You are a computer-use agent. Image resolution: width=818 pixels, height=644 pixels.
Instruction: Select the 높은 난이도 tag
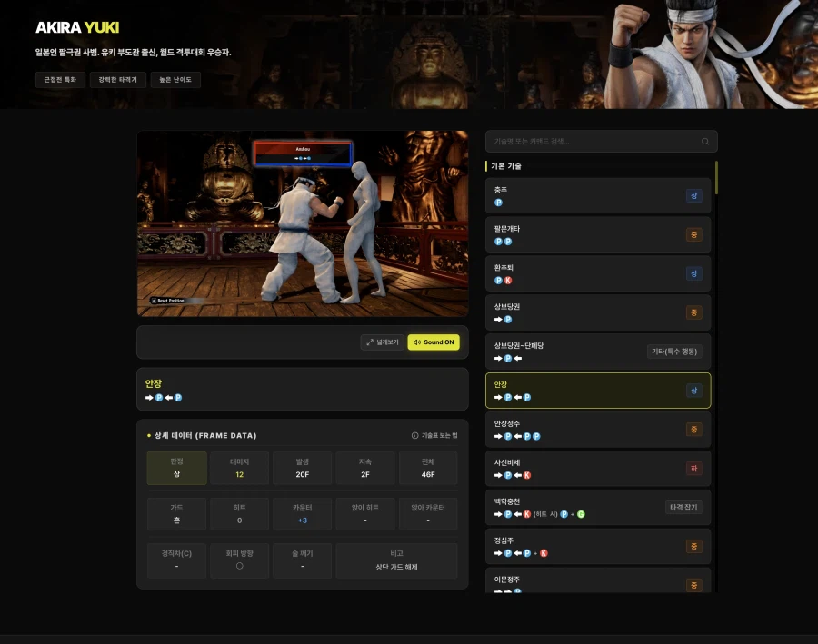(175, 80)
